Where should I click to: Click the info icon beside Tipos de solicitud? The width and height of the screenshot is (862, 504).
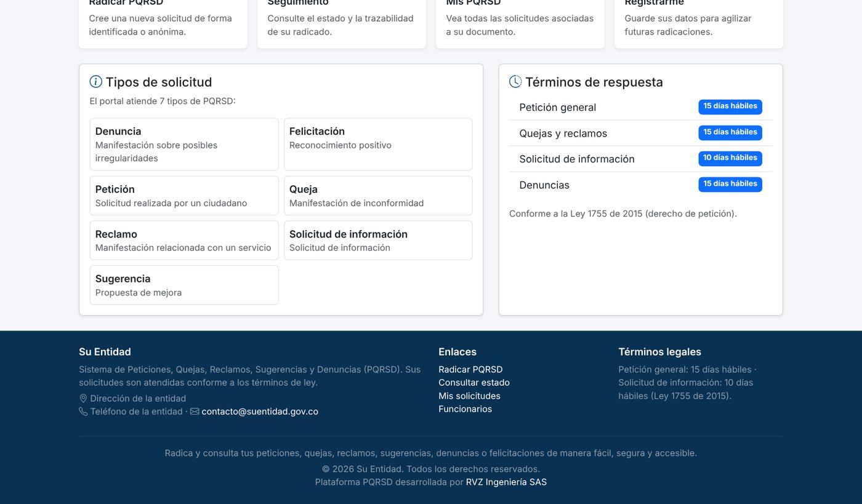coord(96,82)
